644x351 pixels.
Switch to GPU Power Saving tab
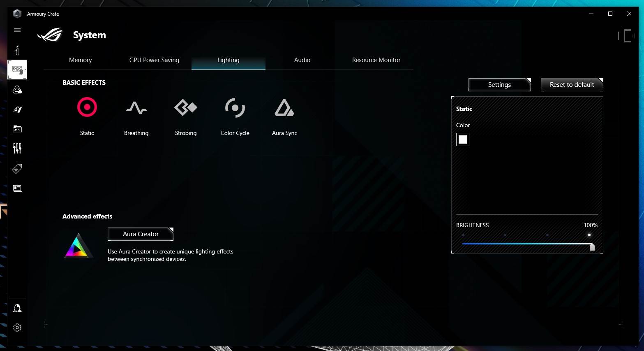click(x=154, y=60)
